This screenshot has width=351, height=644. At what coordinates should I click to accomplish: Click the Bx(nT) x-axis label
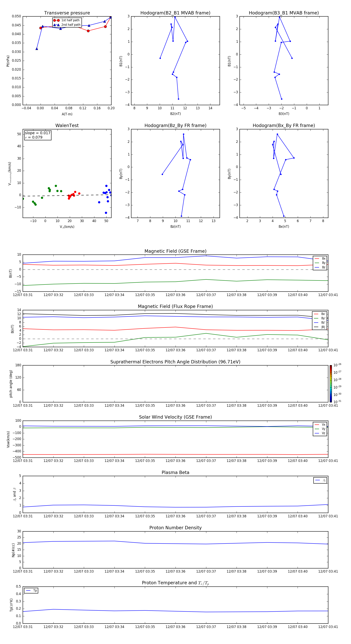[x=284, y=227]
